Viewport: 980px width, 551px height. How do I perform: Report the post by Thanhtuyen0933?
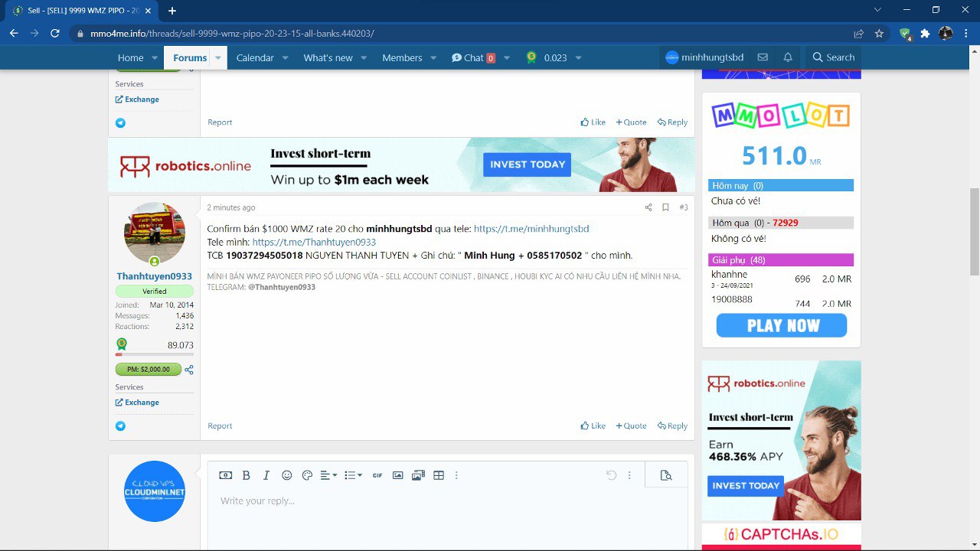(x=220, y=426)
